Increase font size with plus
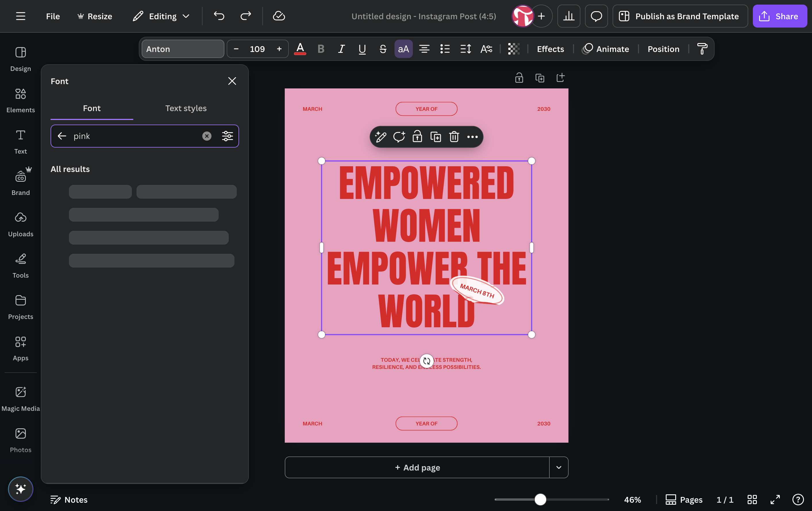 pyautogui.click(x=279, y=49)
